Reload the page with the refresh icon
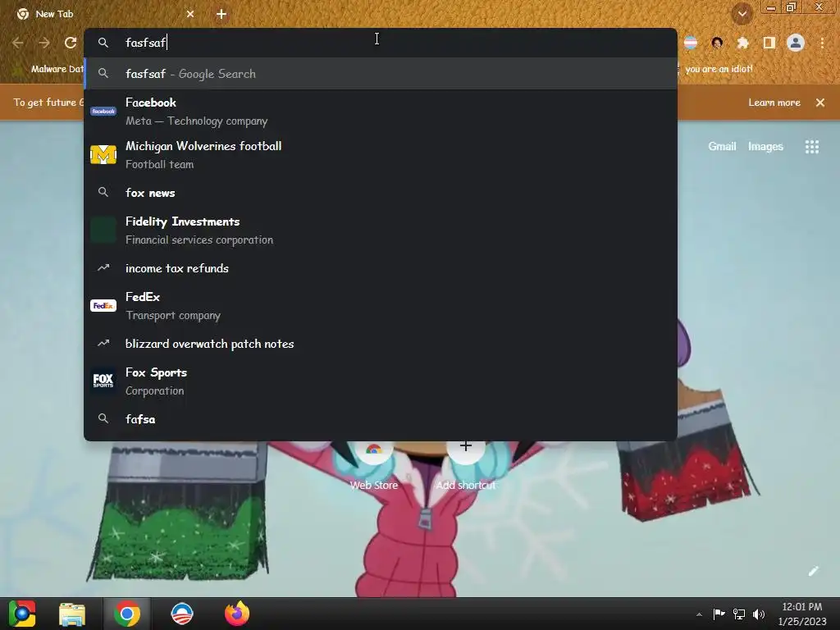 pyautogui.click(x=71, y=43)
